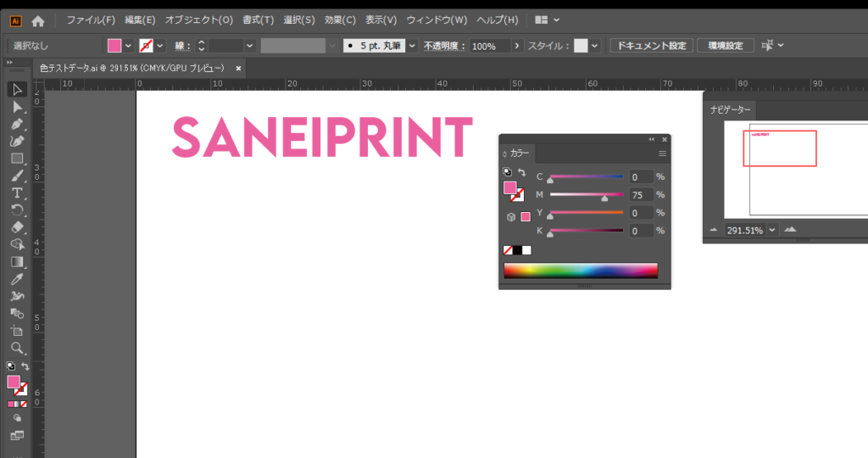Viewport: 868px width, 458px height.
Task: Open the Color panel options menu
Action: (662, 154)
